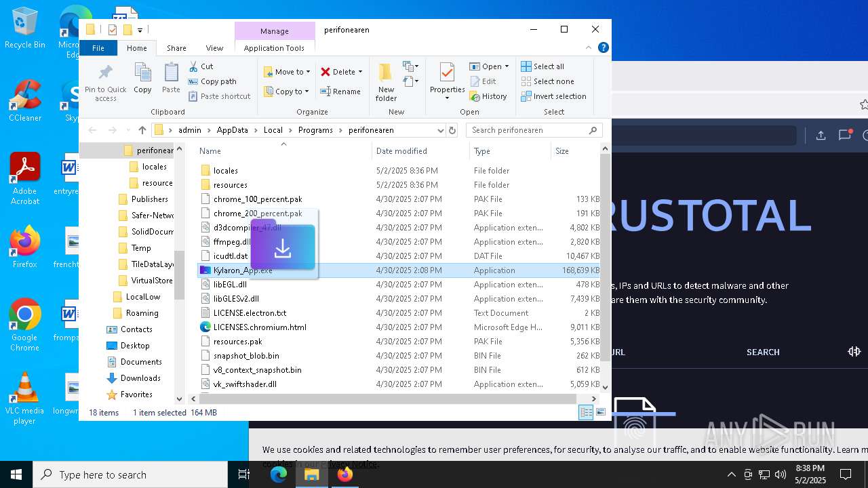Click the Copy ribbon button
Viewport: 868px width, 488px height.
click(142, 79)
